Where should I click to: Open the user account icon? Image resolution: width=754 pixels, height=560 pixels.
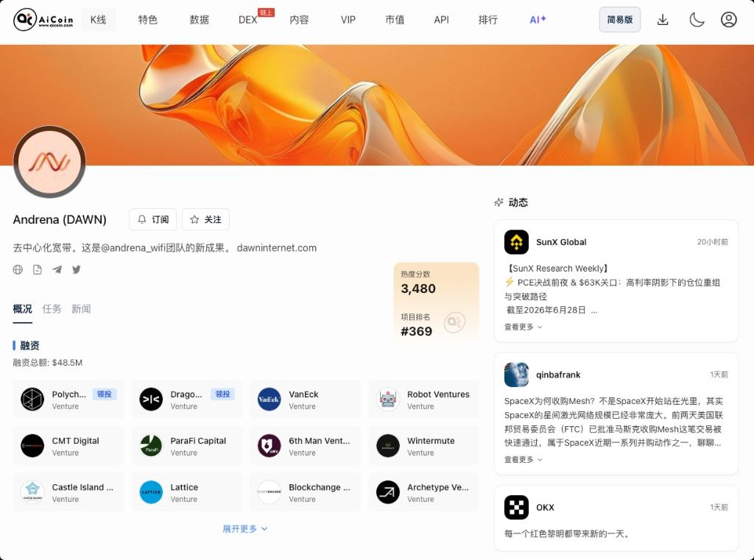(728, 20)
